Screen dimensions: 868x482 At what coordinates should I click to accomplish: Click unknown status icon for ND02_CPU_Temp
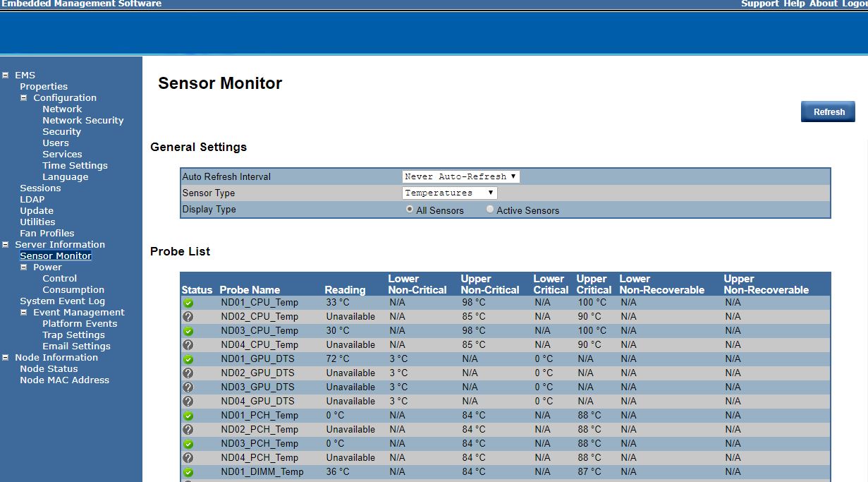188,317
